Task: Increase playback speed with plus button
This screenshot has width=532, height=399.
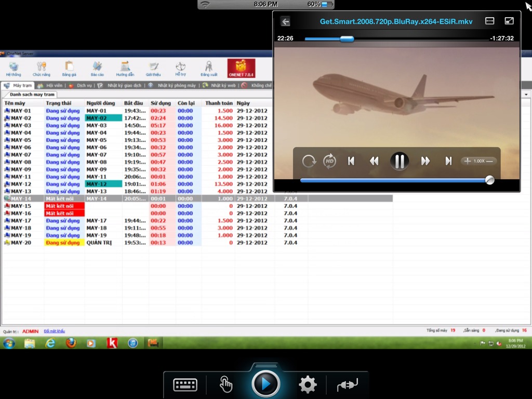Action: 467,161
